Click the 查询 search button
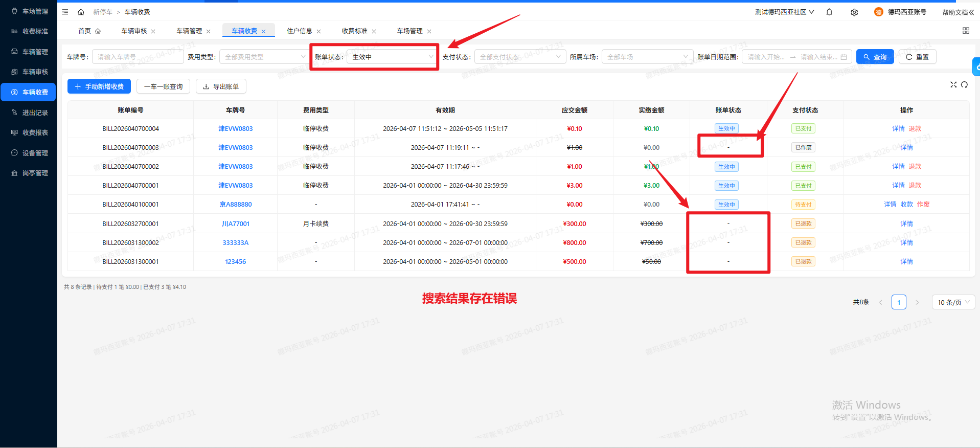Viewport: 980px width, 448px height. (x=875, y=57)
